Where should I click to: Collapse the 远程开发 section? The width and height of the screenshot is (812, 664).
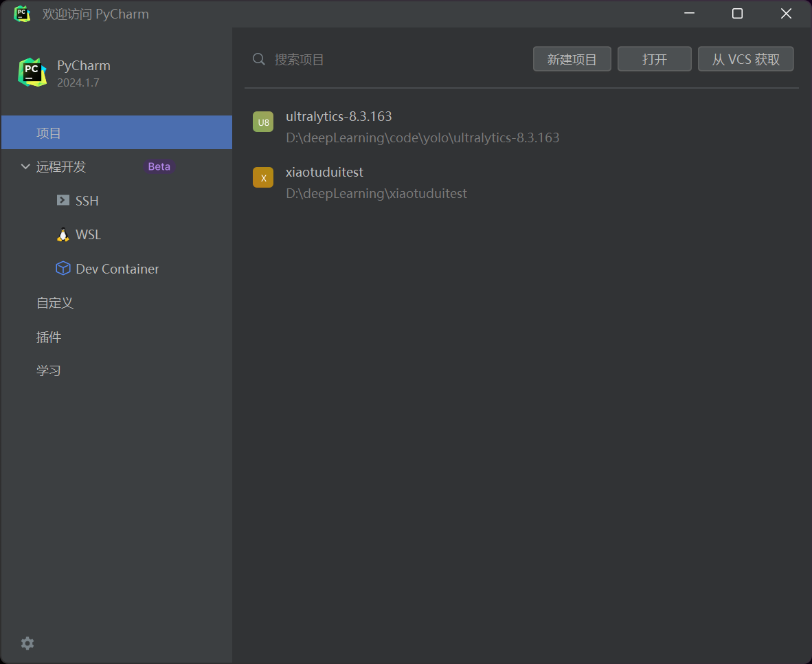coord(25,166)
